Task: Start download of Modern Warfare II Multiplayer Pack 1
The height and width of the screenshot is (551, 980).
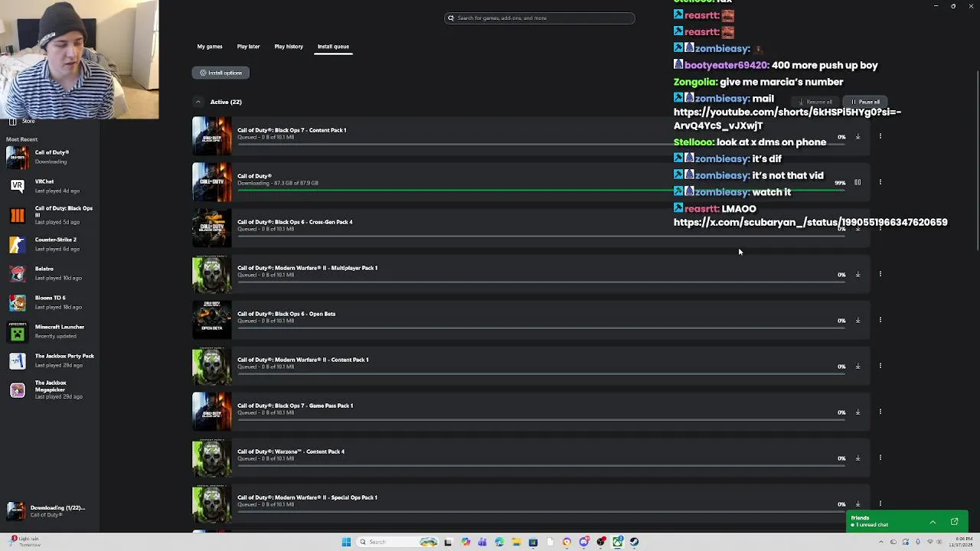Action: [857, 275]
